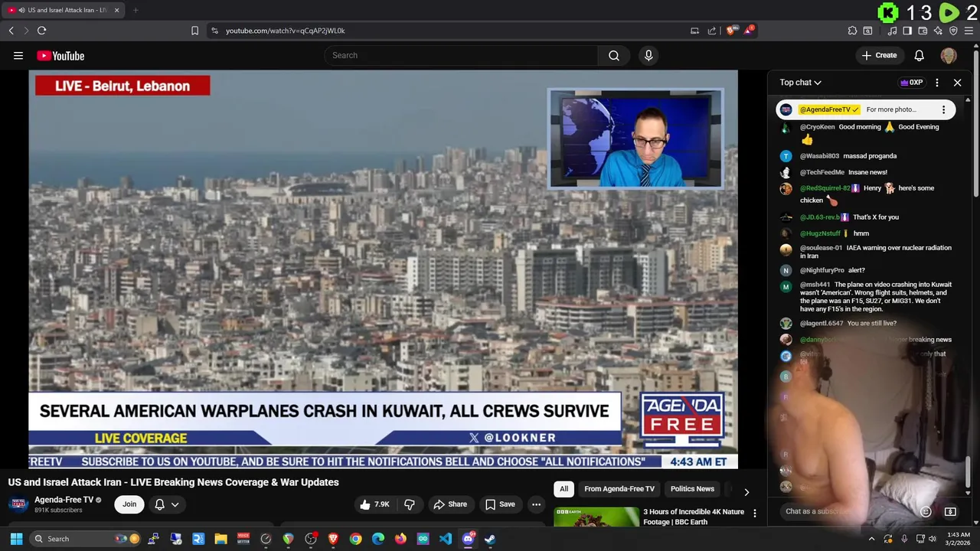
Task: Open the Brave VPN shield icon
Action: [953, 31]
